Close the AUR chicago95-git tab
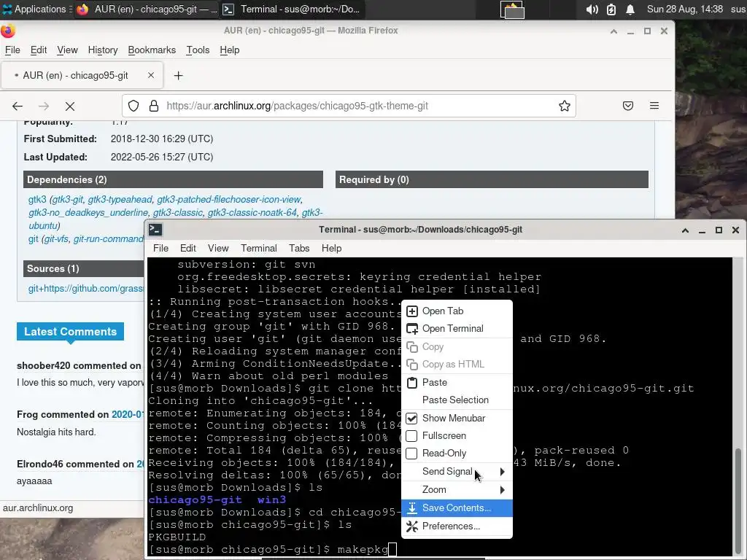 point(150,75)
